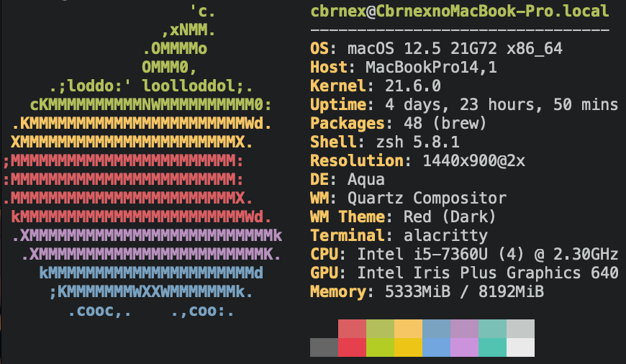The width and height of the screenshot is (626, 364).
Task: Click the muted teal top-row color block
Action: 493,329
